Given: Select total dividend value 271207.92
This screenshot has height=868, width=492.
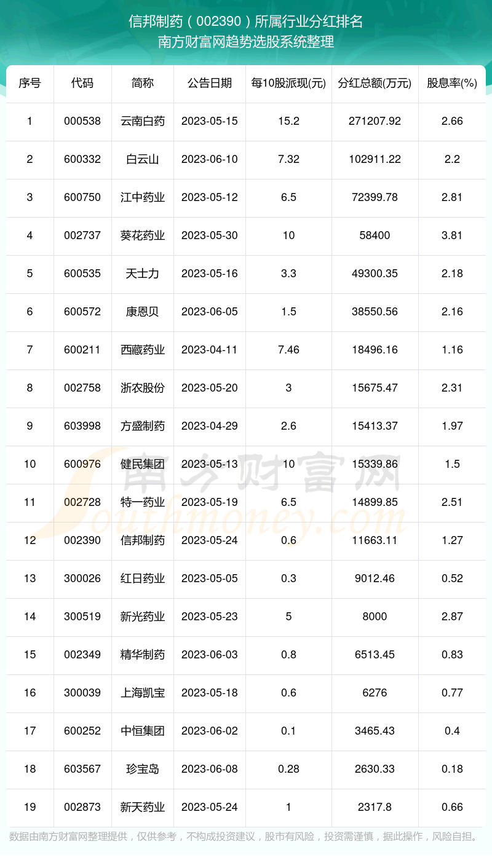Looking at the screenshot, I should point(375,121).
